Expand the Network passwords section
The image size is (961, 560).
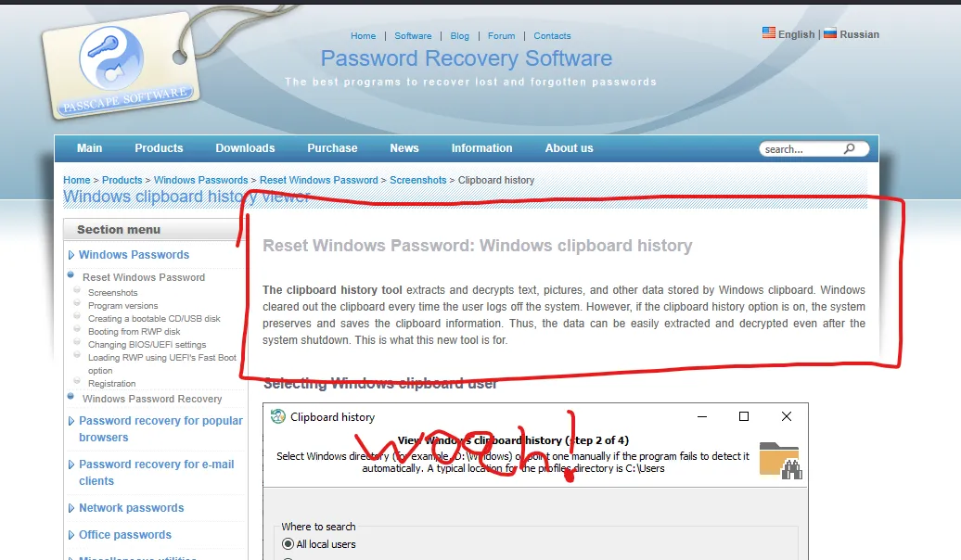click(x=71, y=508)
